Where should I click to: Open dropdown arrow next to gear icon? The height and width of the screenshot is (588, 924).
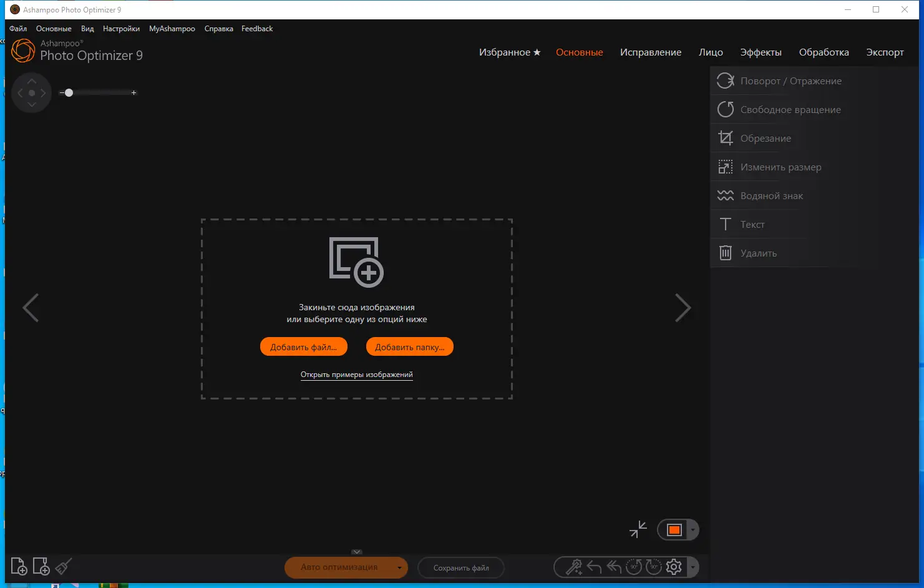click(x=693, y=567)
